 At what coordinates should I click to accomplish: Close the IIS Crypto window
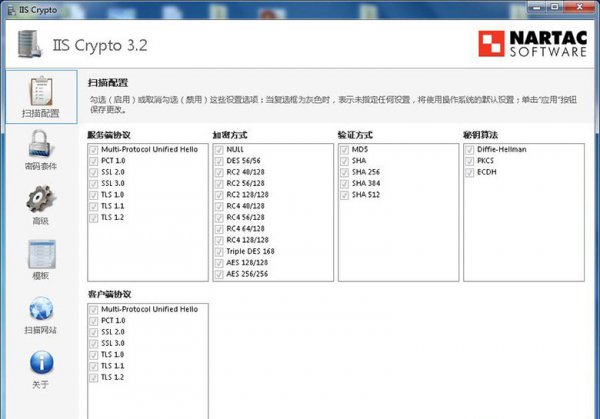pos(579,7)
